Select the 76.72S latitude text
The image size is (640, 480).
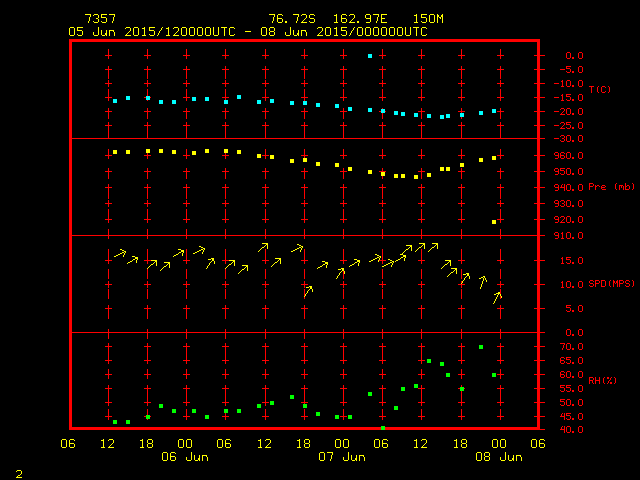coord(289,19)
